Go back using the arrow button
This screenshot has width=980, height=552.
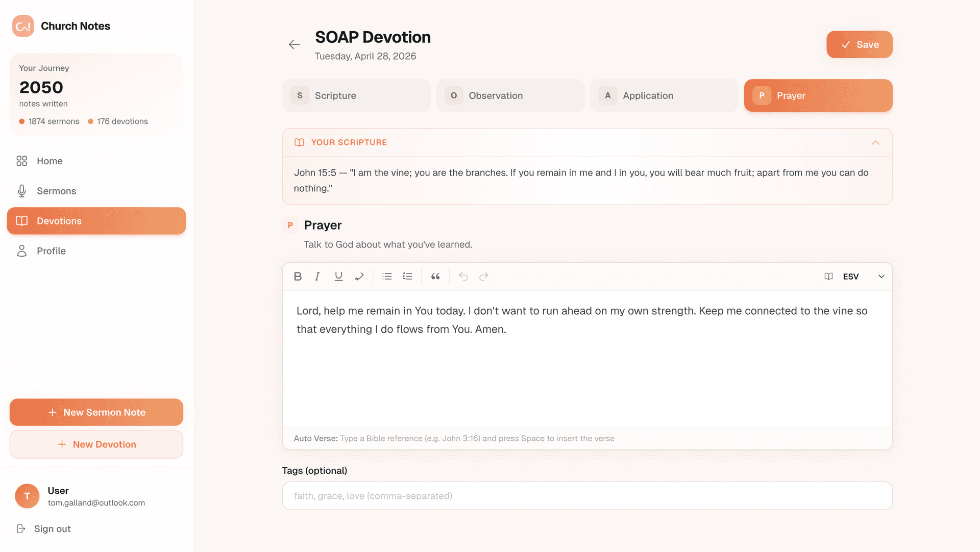[295, 44]
